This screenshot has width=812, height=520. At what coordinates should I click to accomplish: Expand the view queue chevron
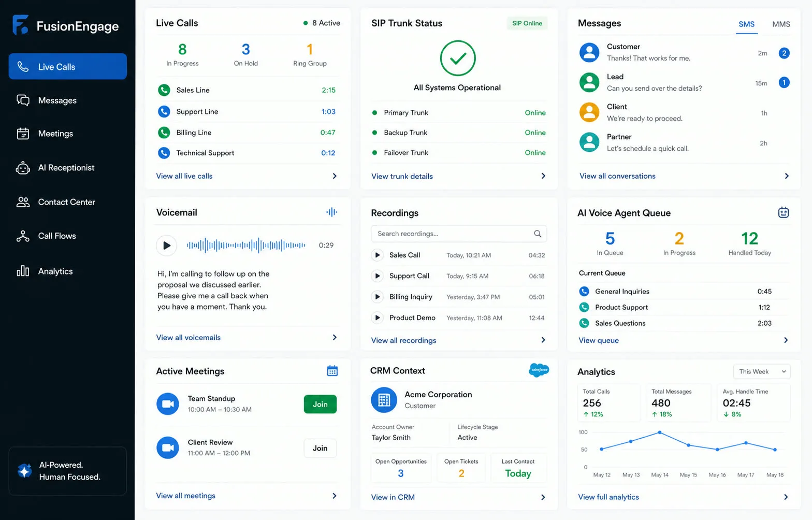[x=786, y=340]
